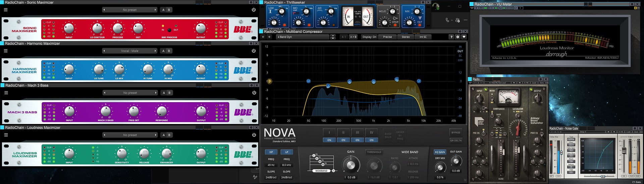The image size is (644, 184).
Task: Click the heart icon in Nova toolbar
Action: click(464, 37)
